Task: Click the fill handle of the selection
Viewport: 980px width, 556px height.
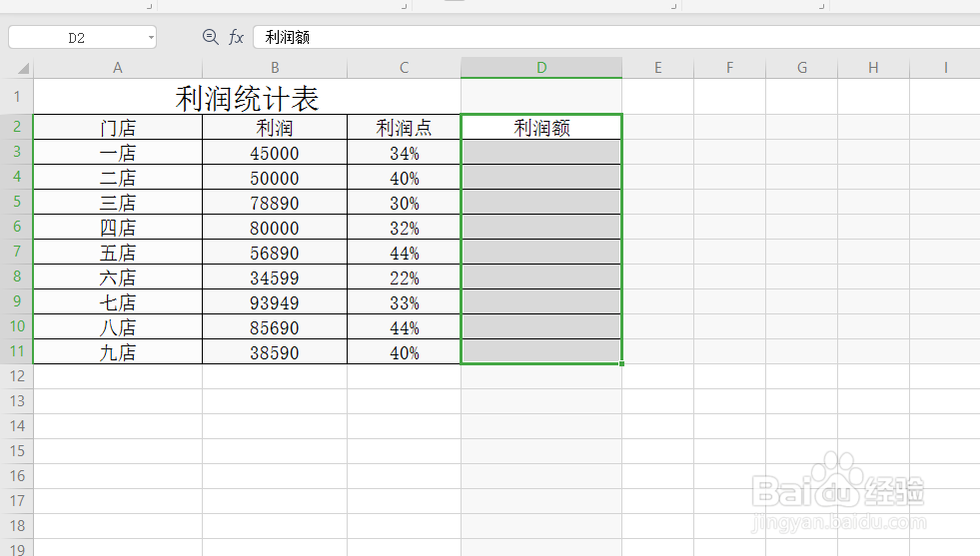Action: click(x=622, y=363)
